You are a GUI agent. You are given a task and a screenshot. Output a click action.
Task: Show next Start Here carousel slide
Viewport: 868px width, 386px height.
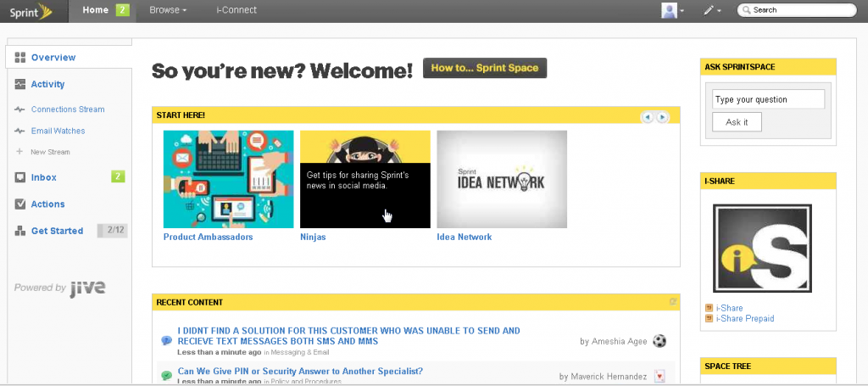663,117
